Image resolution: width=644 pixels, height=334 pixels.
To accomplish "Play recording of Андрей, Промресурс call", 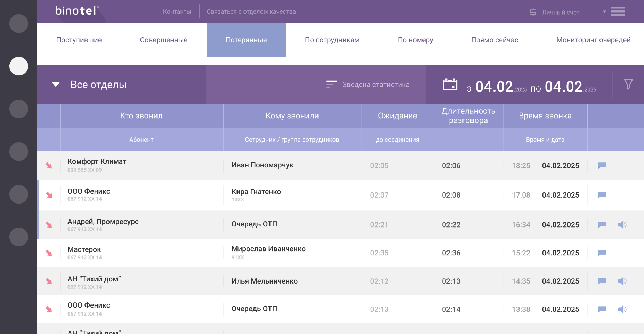I will (x=622, y=225).
